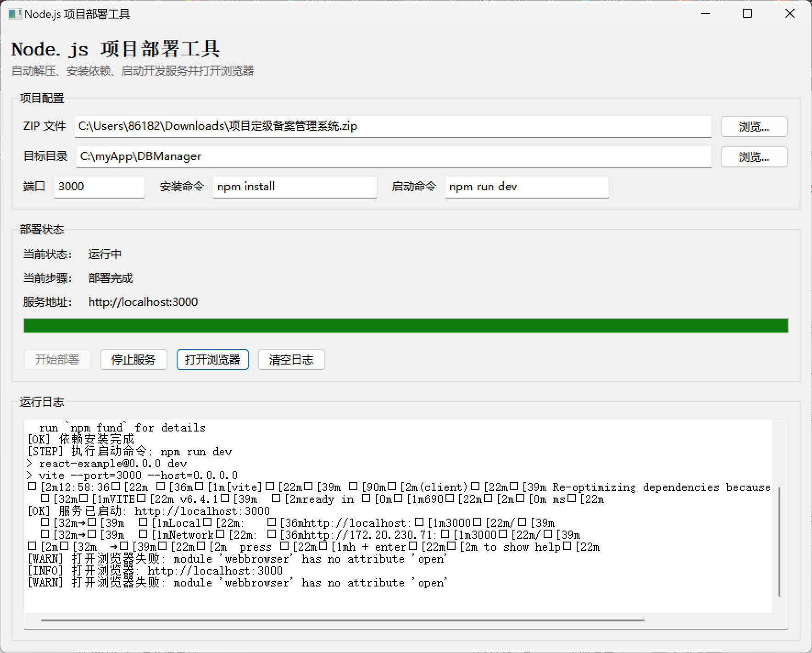Click log line '[INFO] 打开浏览器: http://localhost:3000'
Viewport: 812px width, 653px height.
pyautogui.click(x=155, y=571)
